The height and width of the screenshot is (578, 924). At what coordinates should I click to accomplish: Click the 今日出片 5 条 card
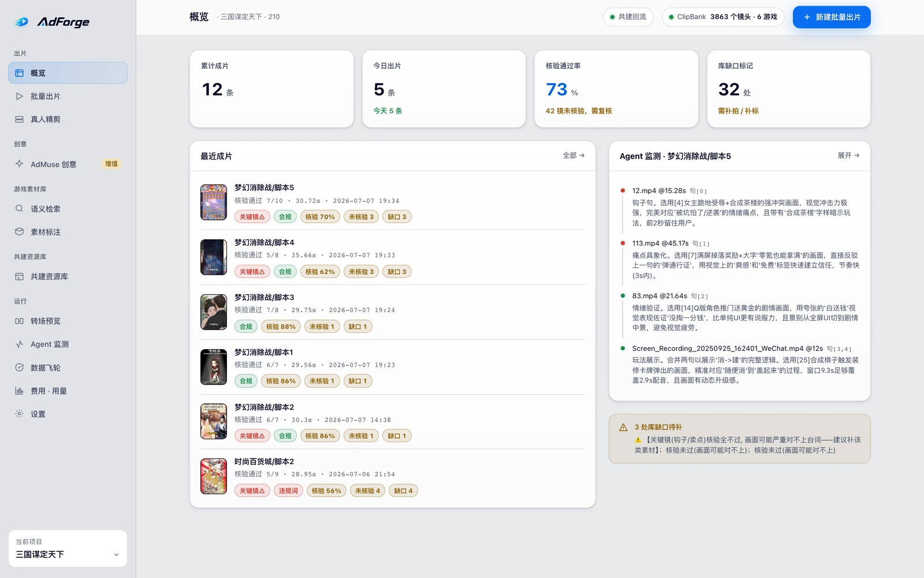point(444,88)
